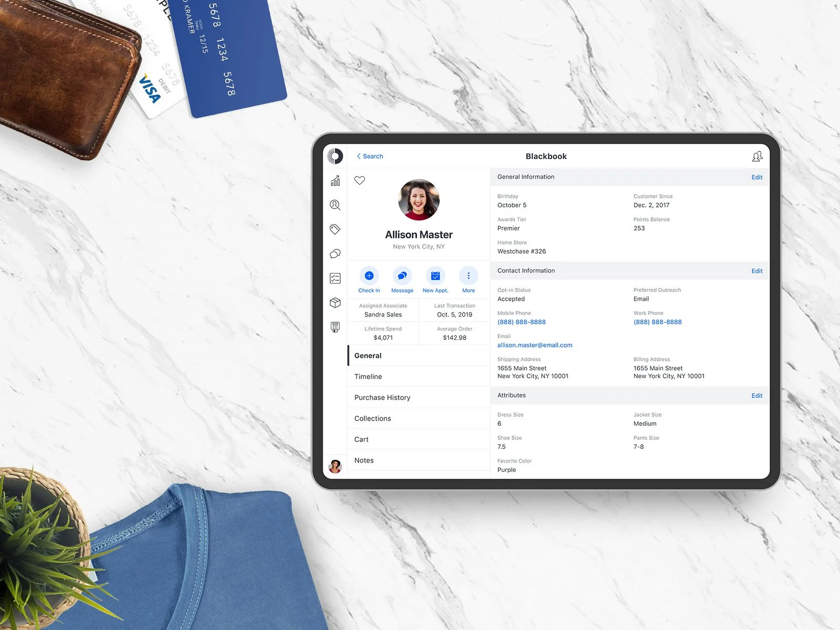Click the Home Store Westchase #326
This screenshot has height=630, width=840.
521,251
